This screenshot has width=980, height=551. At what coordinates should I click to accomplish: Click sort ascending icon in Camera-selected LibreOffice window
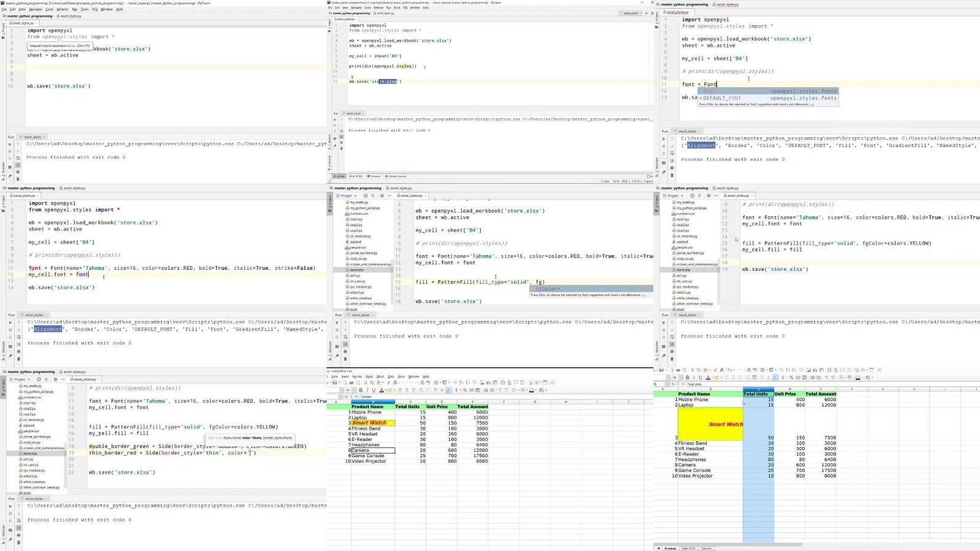(461, 382)
